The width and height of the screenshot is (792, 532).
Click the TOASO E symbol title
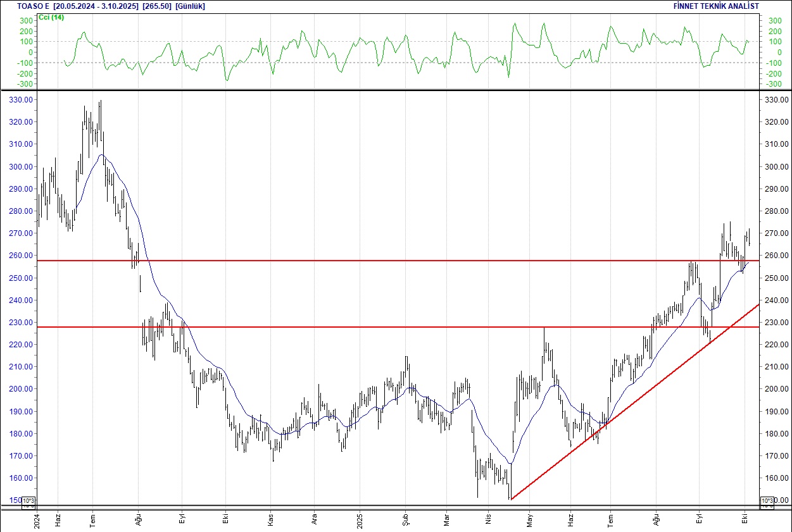(x=34, y=6)
